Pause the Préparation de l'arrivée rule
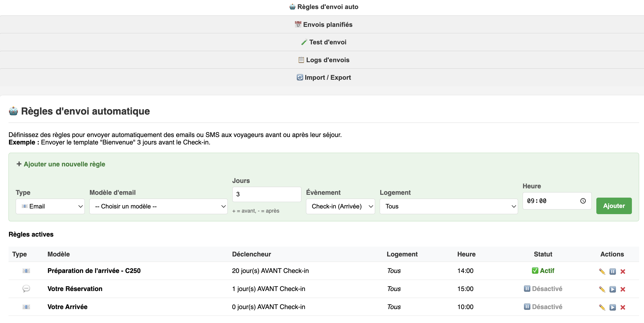Viewport: 644px width, 323px height. [613, 271]
